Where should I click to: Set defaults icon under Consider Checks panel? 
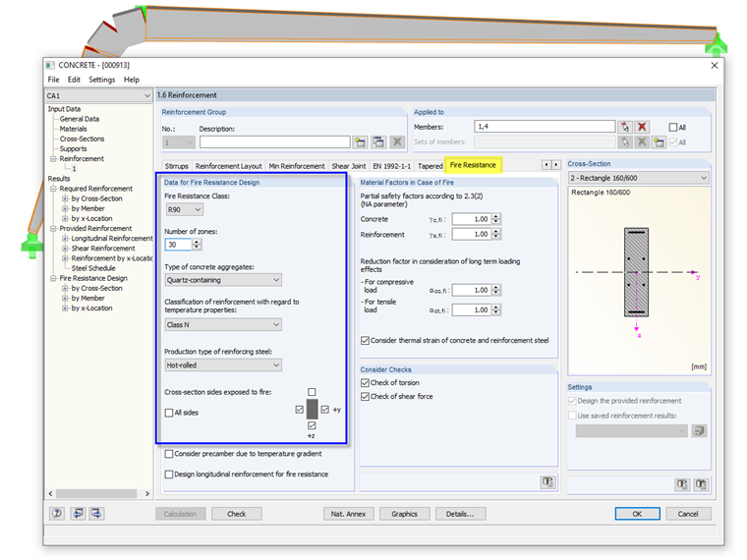(547, 482)
